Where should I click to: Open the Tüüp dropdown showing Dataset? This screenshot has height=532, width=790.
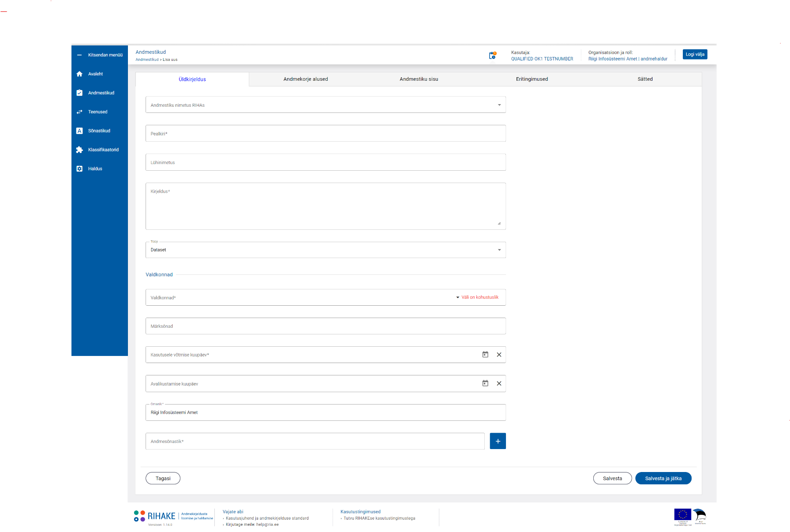[499, 250]
